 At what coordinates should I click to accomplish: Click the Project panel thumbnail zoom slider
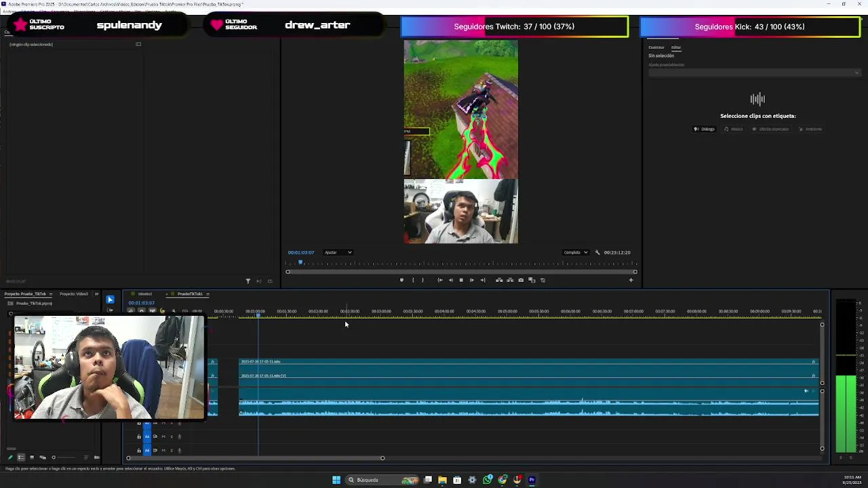64,457
